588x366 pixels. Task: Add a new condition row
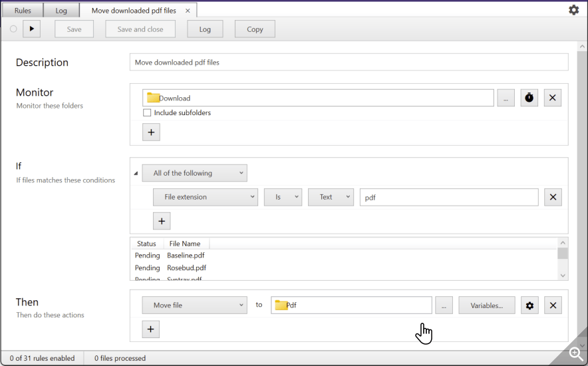pyautogui.click(x=162, y=221)
